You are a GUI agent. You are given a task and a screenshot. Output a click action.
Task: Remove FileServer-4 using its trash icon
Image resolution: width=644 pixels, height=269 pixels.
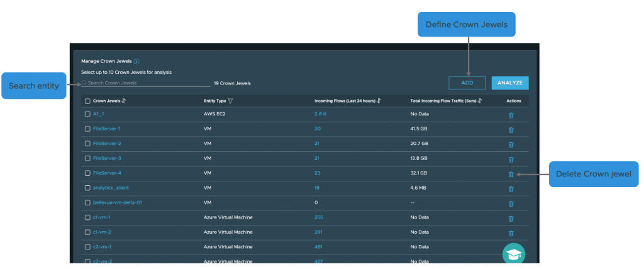511,174
